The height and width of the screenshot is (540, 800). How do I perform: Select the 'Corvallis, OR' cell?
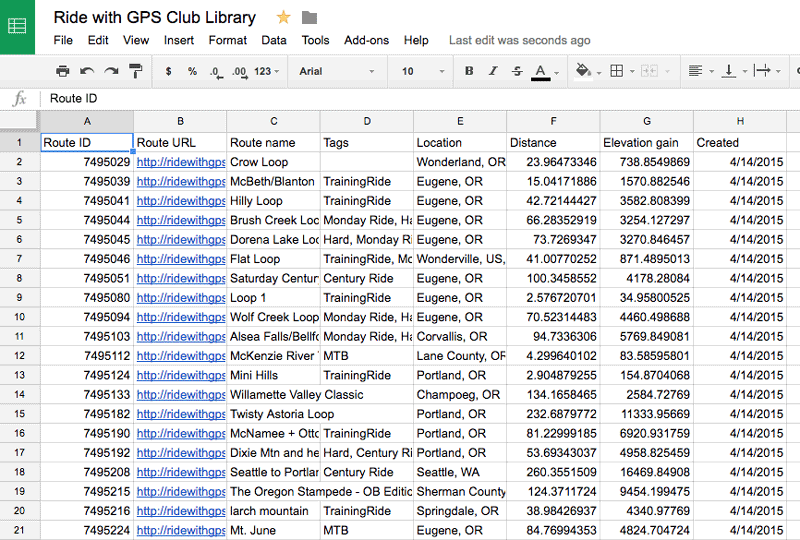[x=460, y=336]
